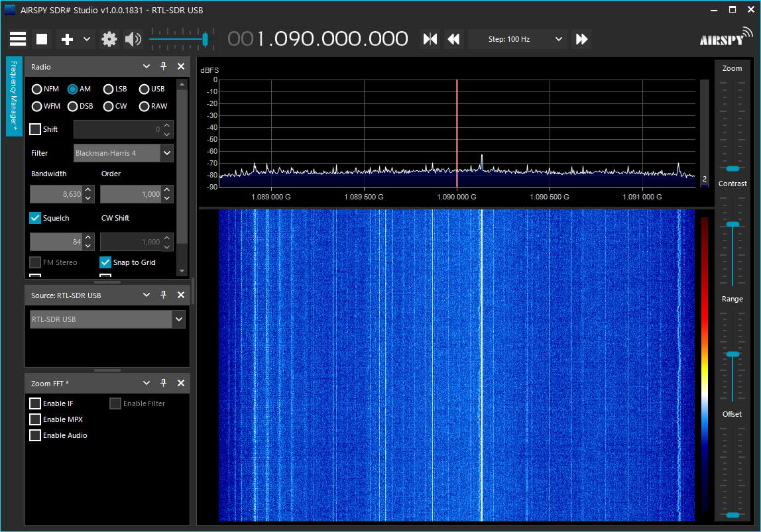Viewport: 761px width, 532px height.
Task: Pin the Source RTL-SDR USB panel
Action: (164, 295)
